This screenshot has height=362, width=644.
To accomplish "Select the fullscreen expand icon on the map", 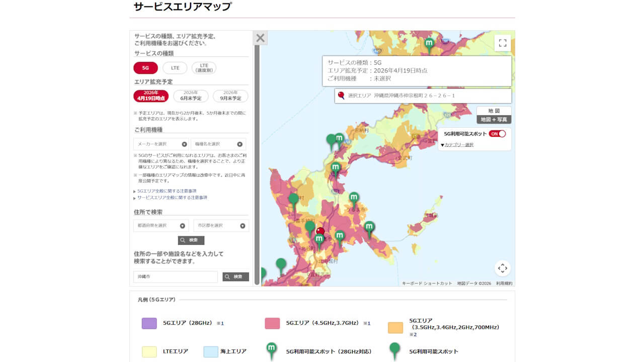I will tap(502, 43).
